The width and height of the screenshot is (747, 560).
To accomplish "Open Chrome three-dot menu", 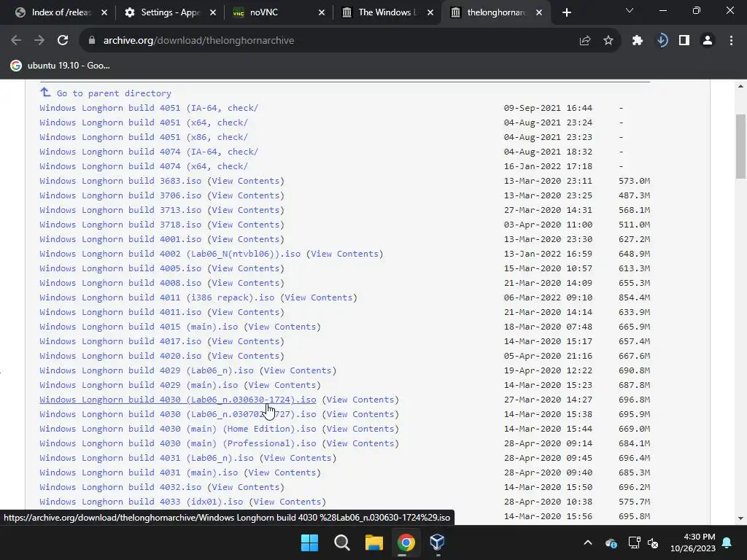I will [x=731, y=41].
